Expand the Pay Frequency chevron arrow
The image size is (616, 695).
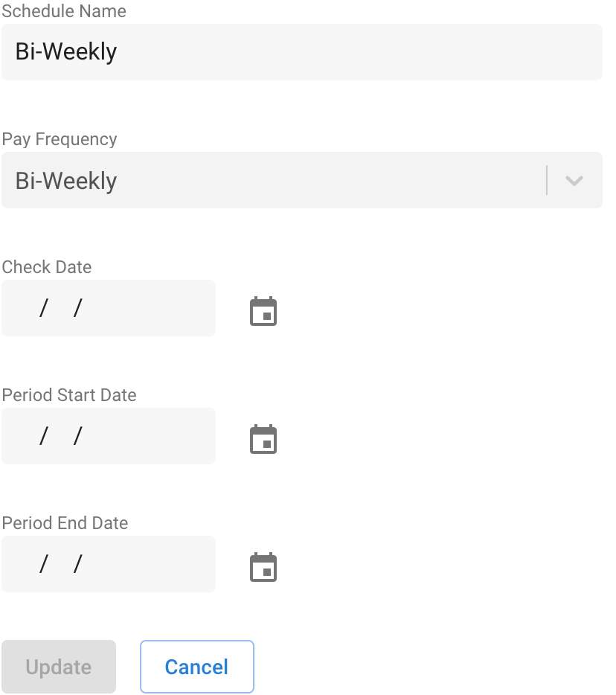click(574, 180)
